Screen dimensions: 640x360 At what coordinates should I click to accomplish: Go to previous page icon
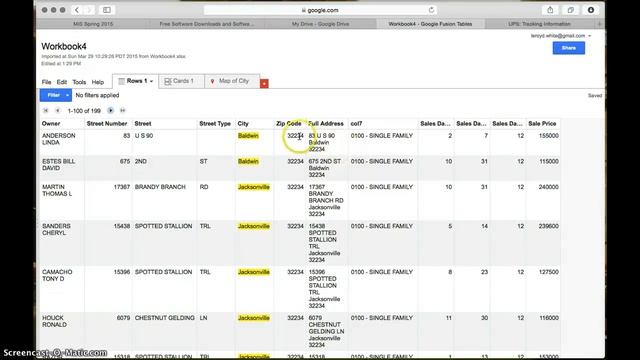[x=58, y=111]
